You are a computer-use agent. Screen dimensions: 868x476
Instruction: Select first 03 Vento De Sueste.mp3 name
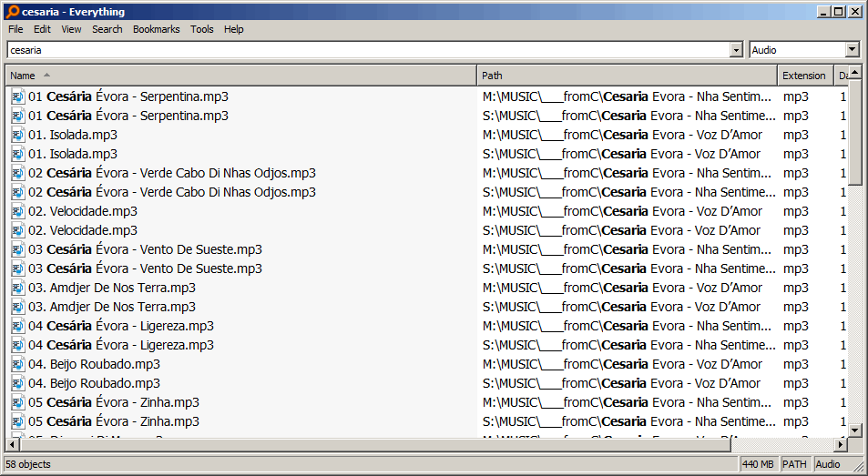pos(146,249)
